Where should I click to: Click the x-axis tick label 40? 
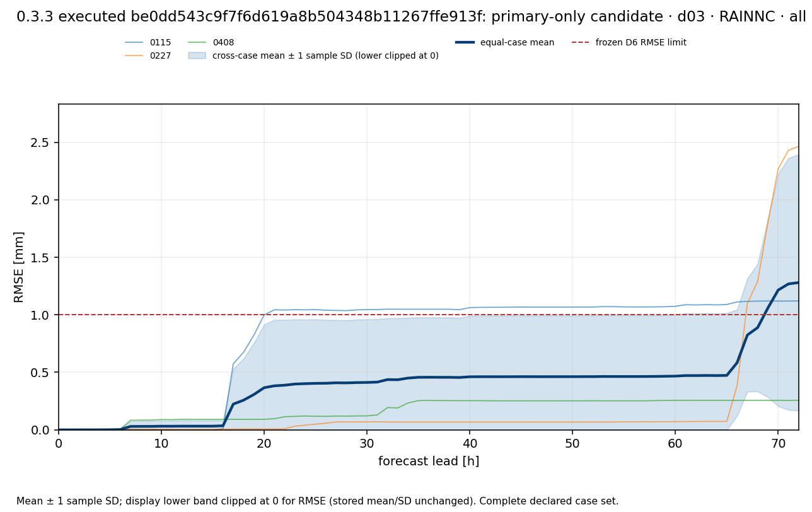point(470,443)
